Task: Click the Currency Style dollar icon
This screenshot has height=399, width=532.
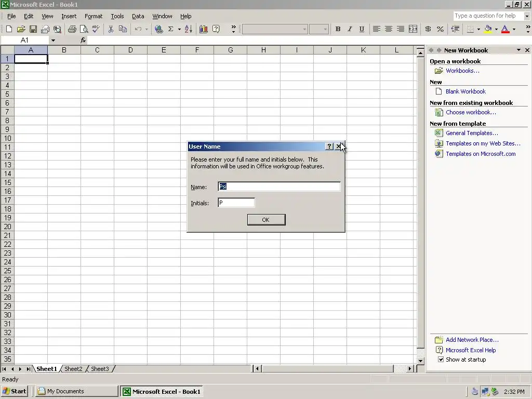Action: pyautogui.click(x=428, y=29)
